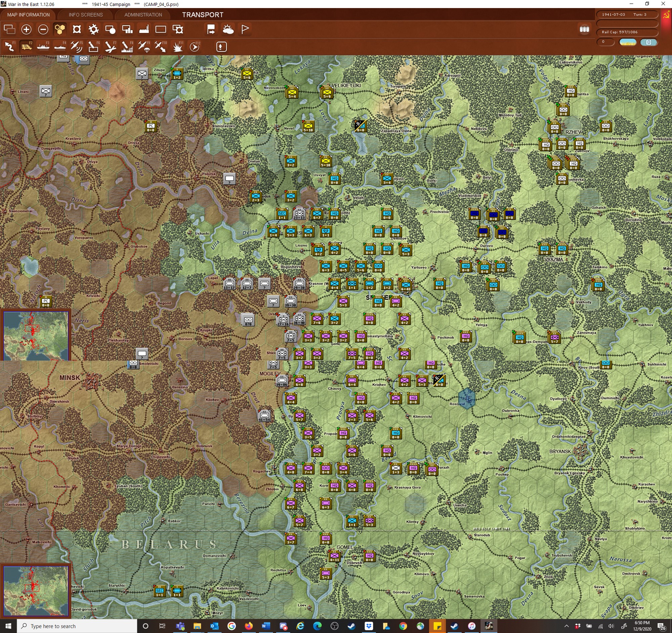Focus the taskbar search box
The width and height of the screenshot is (672, 633).
(77, 626)
